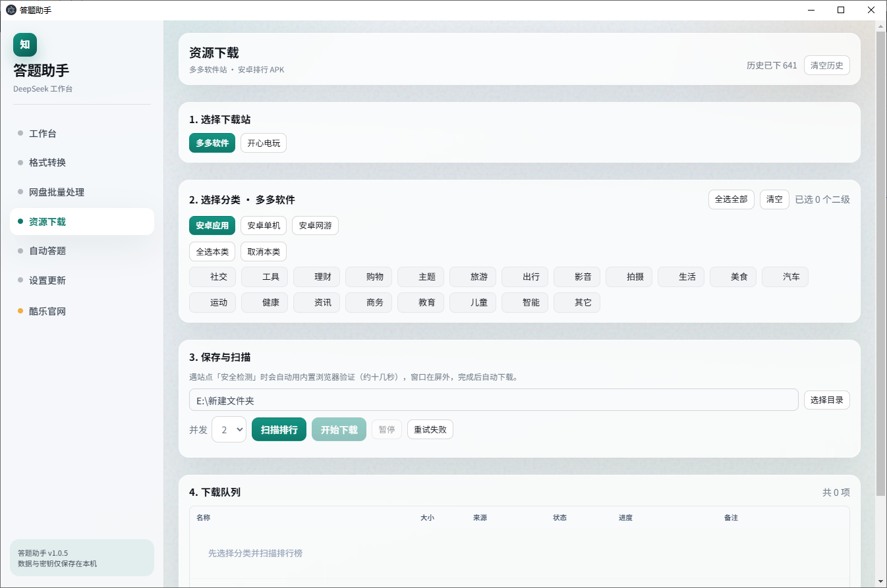
Task: Toggle the 其它 subcategory
Action: (577, 302)
